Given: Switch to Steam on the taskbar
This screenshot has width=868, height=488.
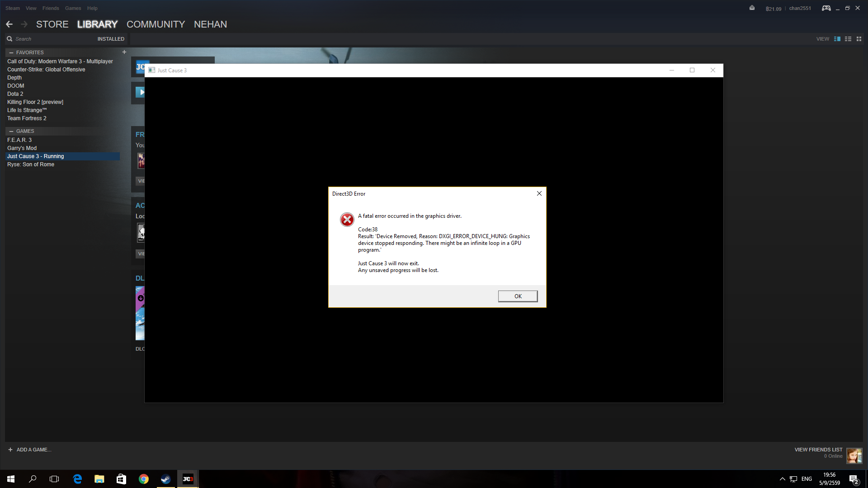Looking at the screenshot, I should pos(166,479).
